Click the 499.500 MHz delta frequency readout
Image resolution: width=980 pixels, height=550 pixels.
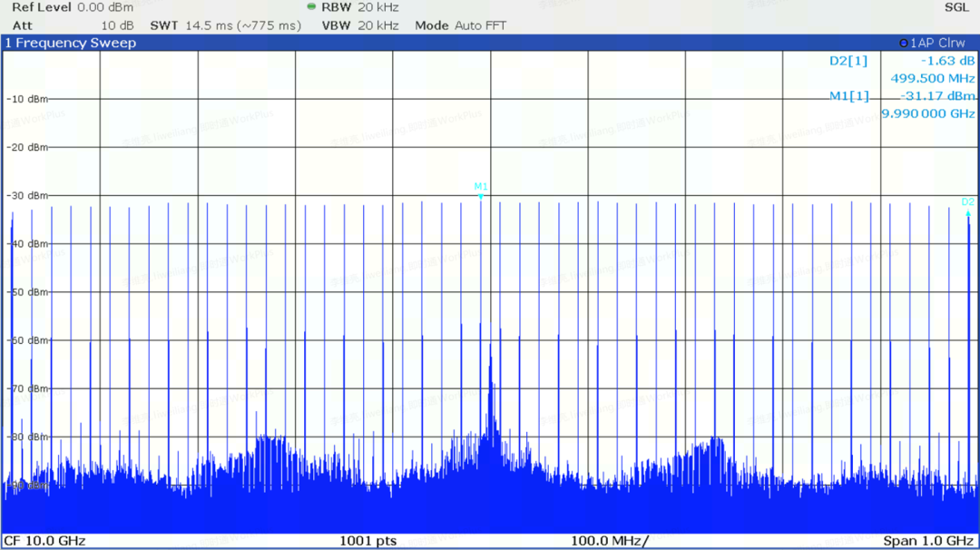coord(932,78)
